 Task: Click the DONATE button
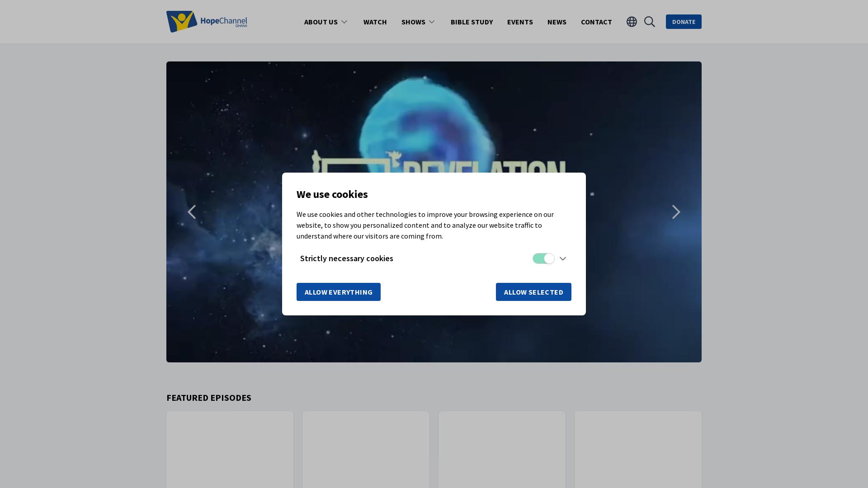(x=684, y=21)
